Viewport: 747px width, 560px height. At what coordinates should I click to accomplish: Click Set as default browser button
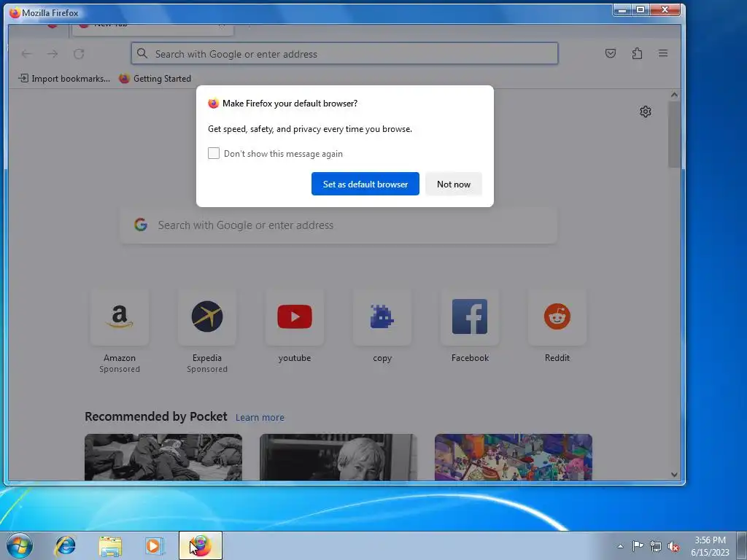coord(365,184)
